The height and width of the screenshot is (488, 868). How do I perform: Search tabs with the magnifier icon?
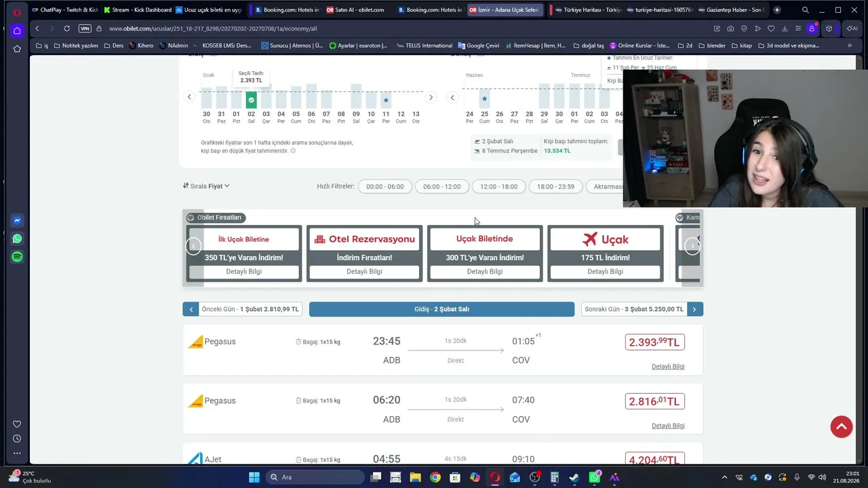coord(806,10)
